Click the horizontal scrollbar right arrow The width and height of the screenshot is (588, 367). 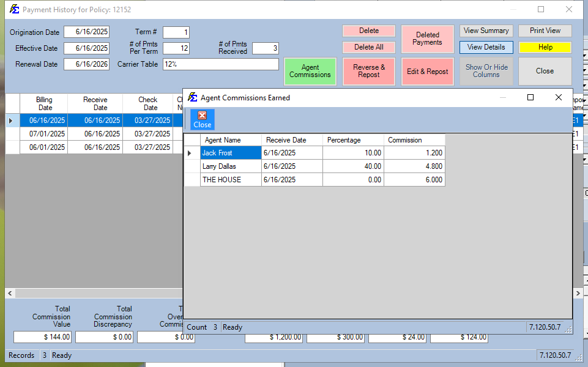[x=578, y=294]
